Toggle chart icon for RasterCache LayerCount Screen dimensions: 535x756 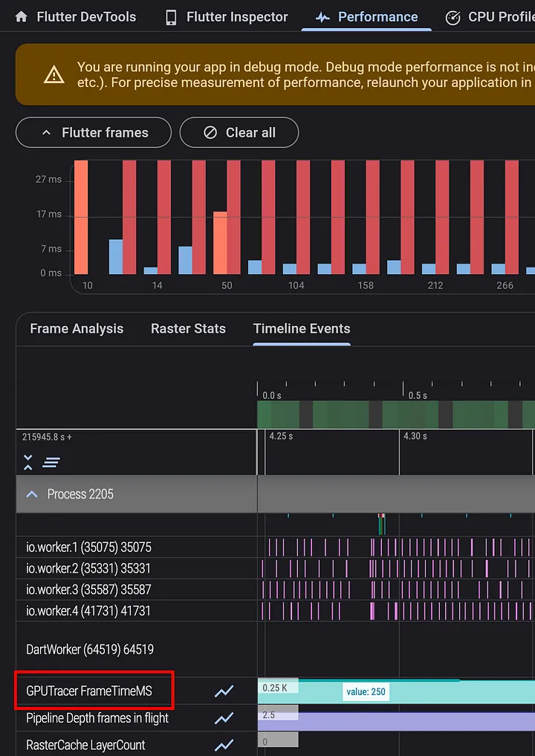[x=224, y=745]
